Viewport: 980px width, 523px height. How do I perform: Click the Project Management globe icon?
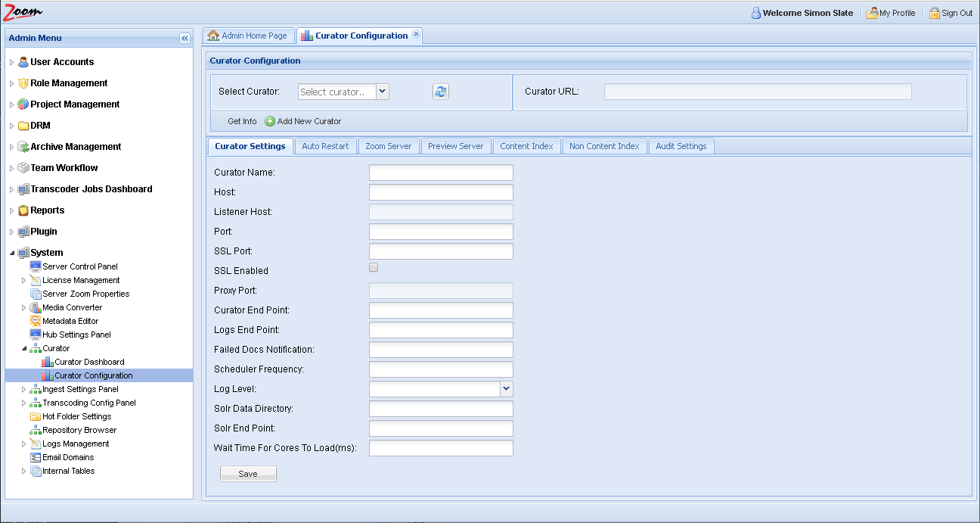pos(23,104)
